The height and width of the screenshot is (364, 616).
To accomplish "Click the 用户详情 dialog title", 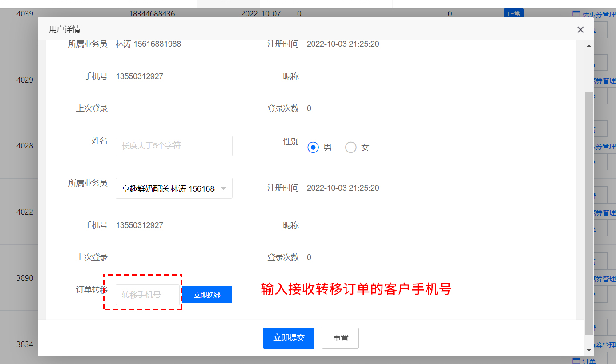I will tap(64, 30).
